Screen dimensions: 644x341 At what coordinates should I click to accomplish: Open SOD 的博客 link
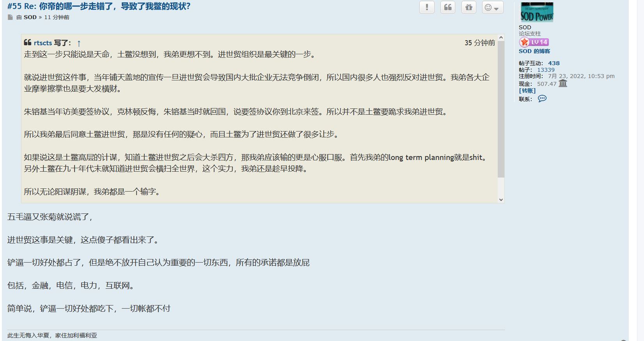534,51
